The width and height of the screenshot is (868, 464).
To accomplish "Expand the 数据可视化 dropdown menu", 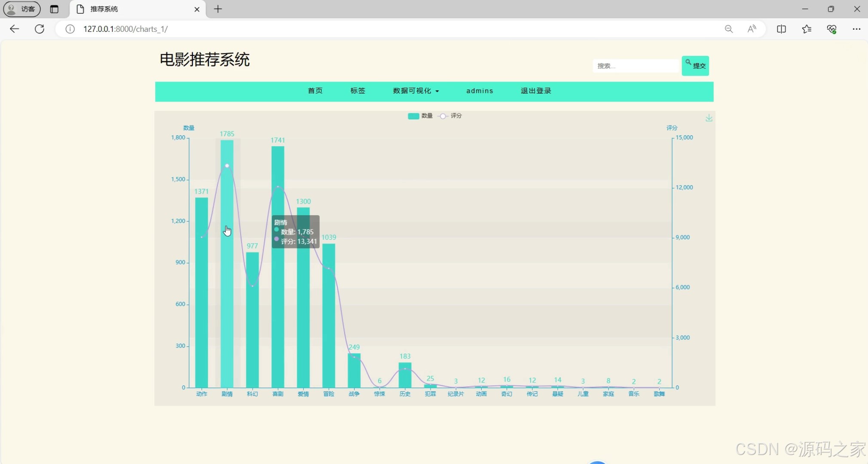I will pyautogui.click(x=416, y=91).
